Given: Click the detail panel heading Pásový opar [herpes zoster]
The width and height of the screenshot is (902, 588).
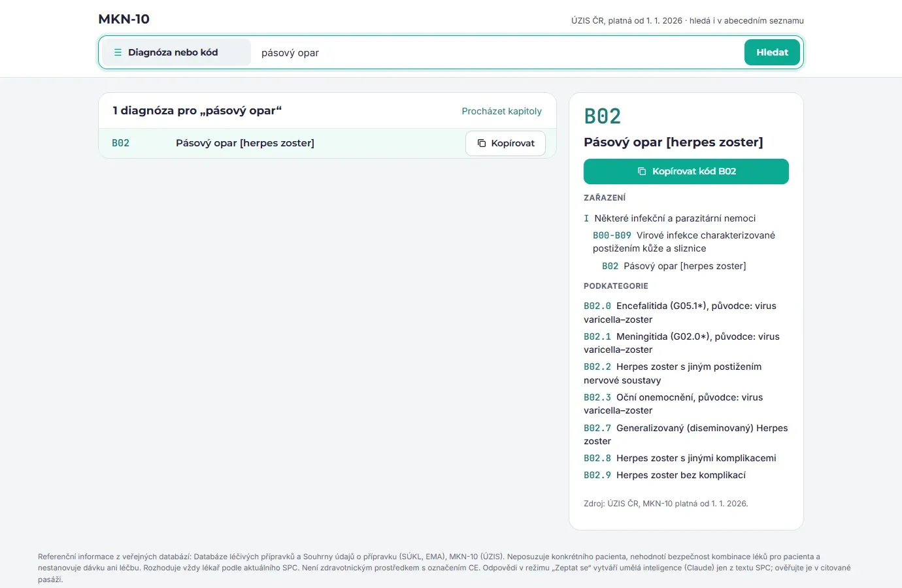Looking at the screenshot, I should tap(673, 142).
